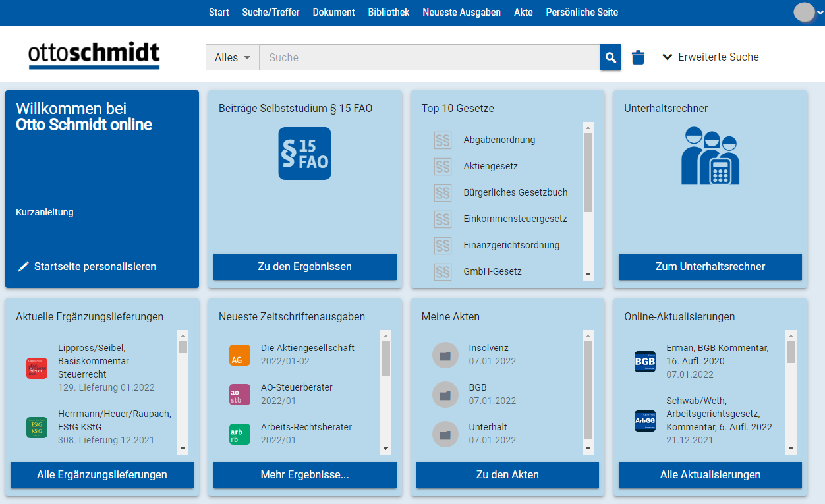Viewport: 825px width, 504px height.
Task: Open the Kurzanleitung link
Action: 45,212
